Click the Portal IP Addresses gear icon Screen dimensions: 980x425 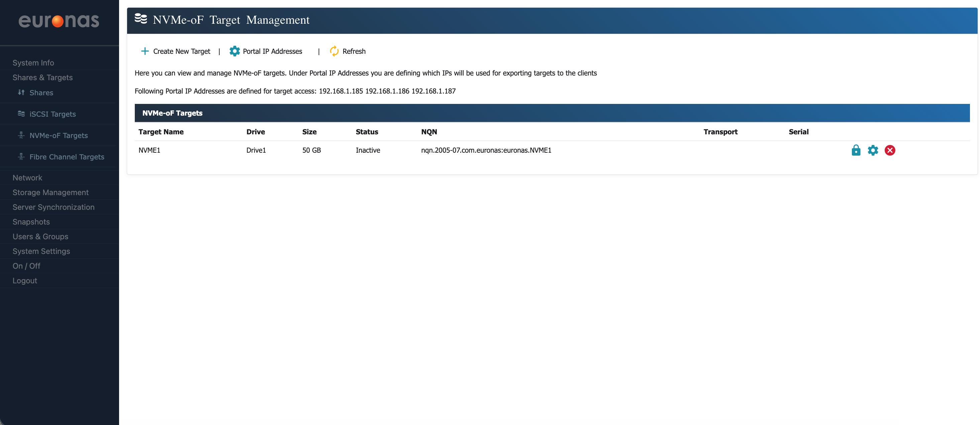click(234, 51)
